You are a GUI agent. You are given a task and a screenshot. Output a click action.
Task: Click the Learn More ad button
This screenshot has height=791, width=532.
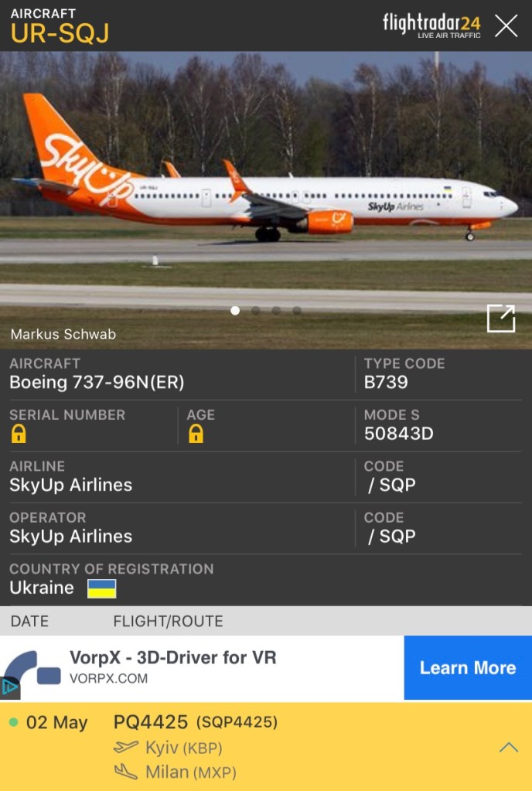coord(468,667)
